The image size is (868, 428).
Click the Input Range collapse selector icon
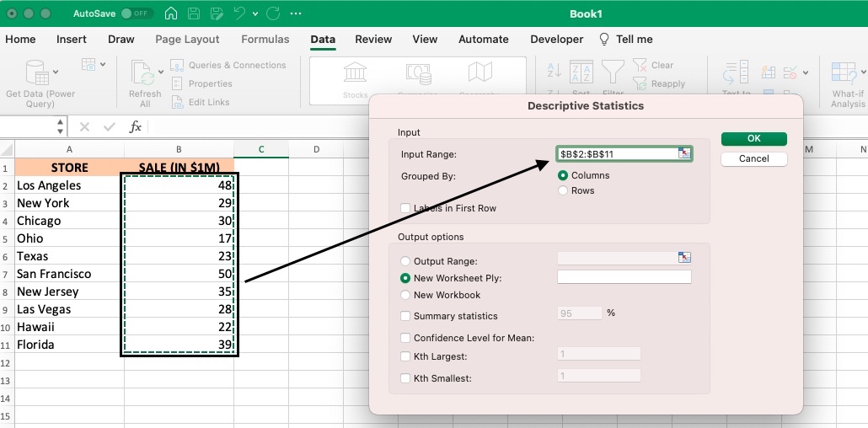[685, 153]
